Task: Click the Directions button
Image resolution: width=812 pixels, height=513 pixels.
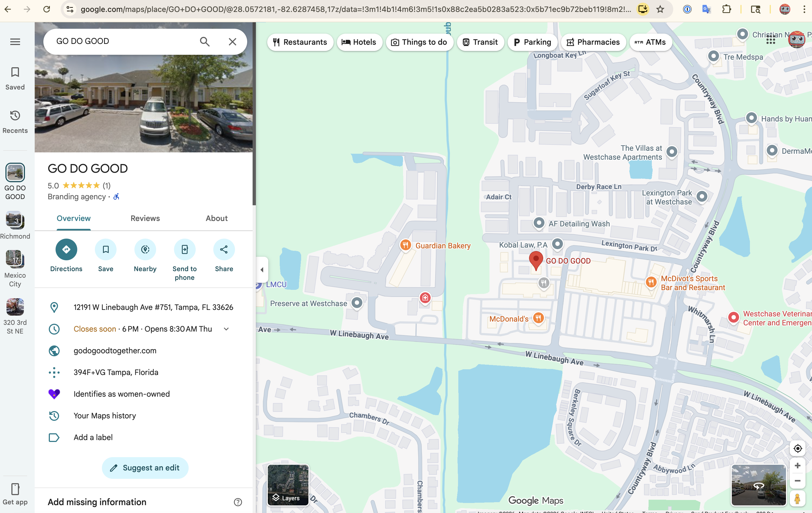Action: tap(66, 255)
